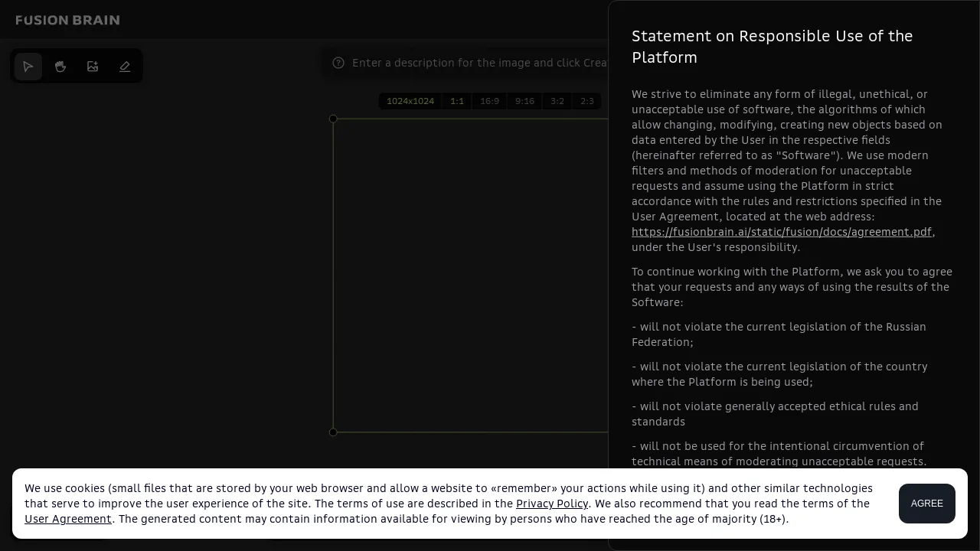Open the User Agreement link
The height and width of the screenshot is (551, 980).
(x=68, y=519)
